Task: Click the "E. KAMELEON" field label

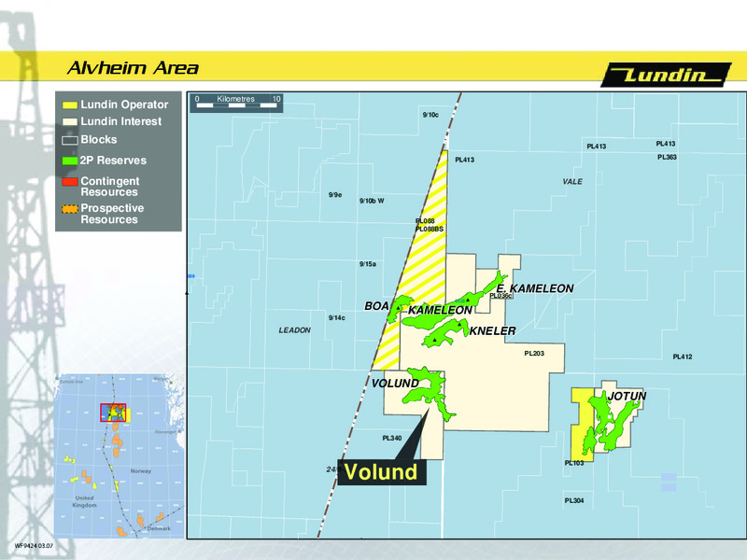Action: click(x=534, y=288)
